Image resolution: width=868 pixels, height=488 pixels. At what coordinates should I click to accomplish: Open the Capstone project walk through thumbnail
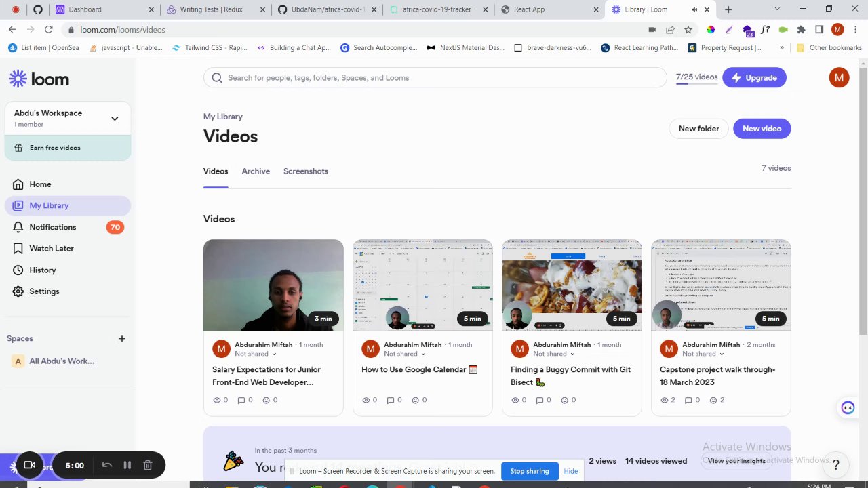tap(721, 285)
